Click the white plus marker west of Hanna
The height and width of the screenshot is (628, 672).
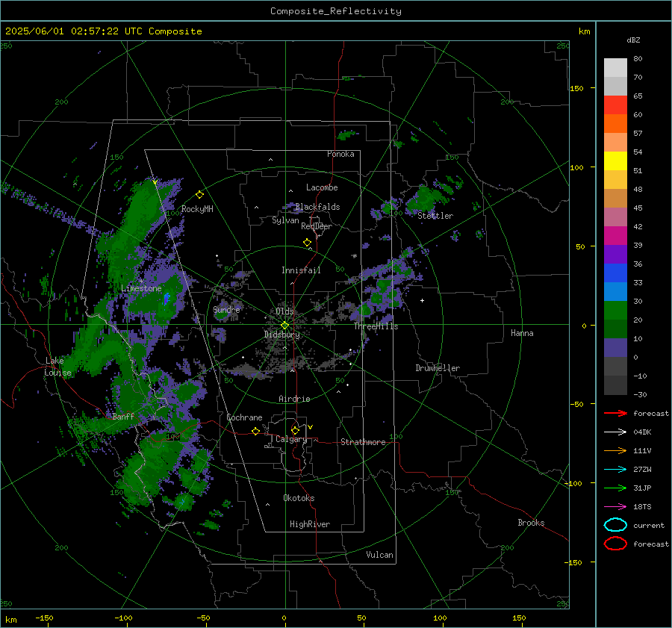422,300
